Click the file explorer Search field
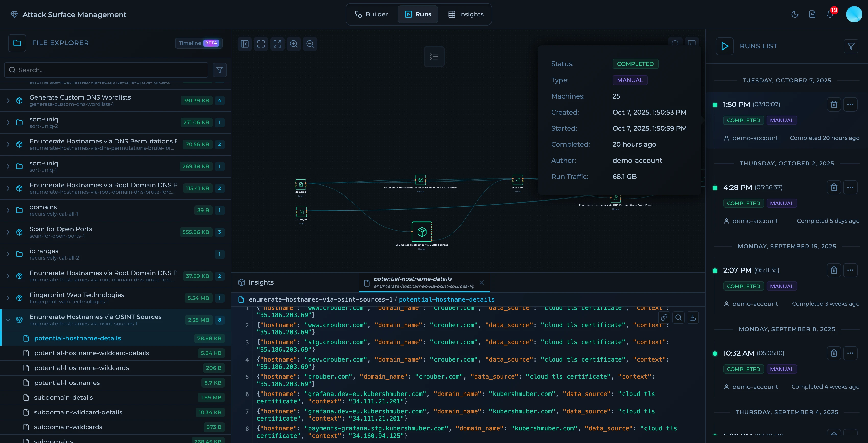The width and height of the screenshot is (868, 443). [x=106, y=70]
